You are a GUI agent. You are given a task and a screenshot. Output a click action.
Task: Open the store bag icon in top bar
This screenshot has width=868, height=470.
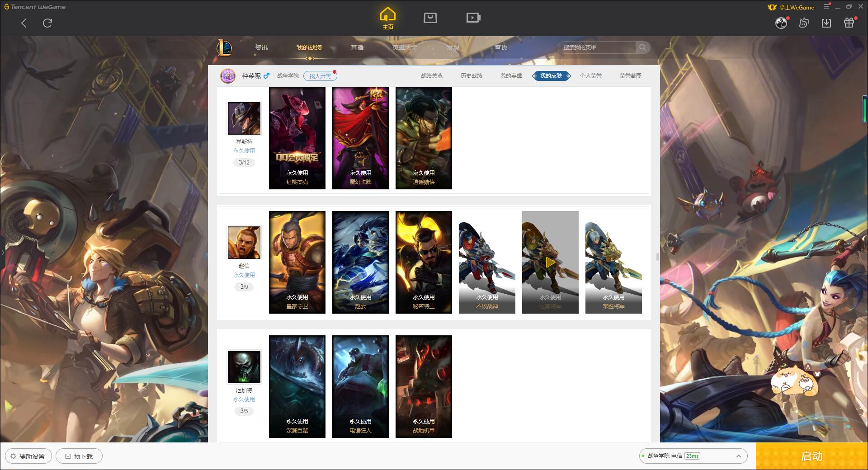[430, 18]
